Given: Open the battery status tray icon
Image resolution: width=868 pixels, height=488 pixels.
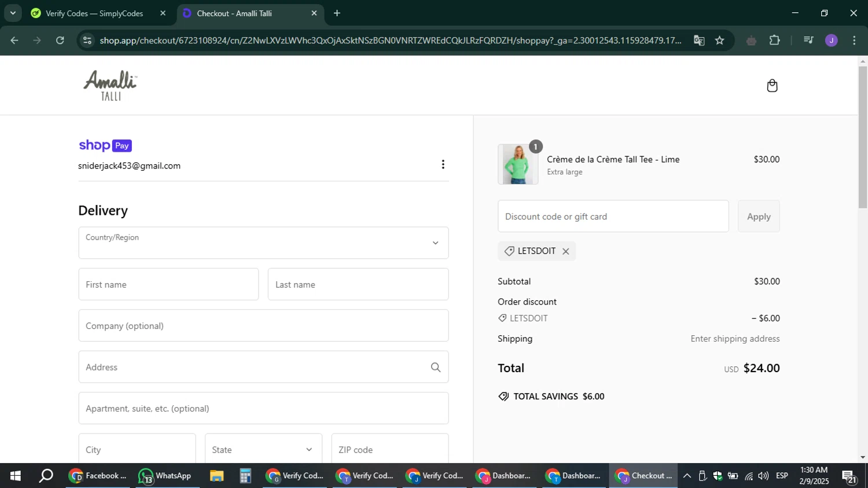Looking at the screenshot, I should 733,476.
